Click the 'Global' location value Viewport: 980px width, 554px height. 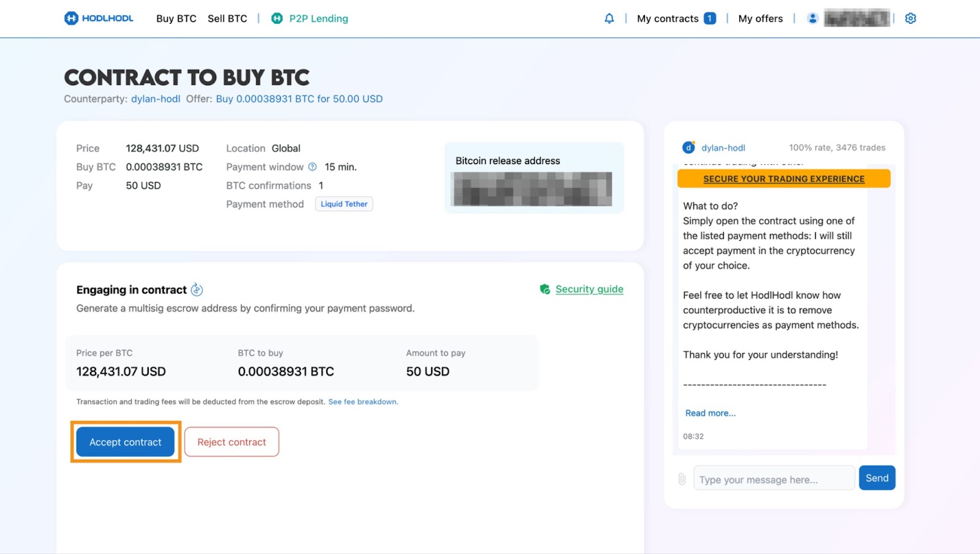[x=286, y=148]
